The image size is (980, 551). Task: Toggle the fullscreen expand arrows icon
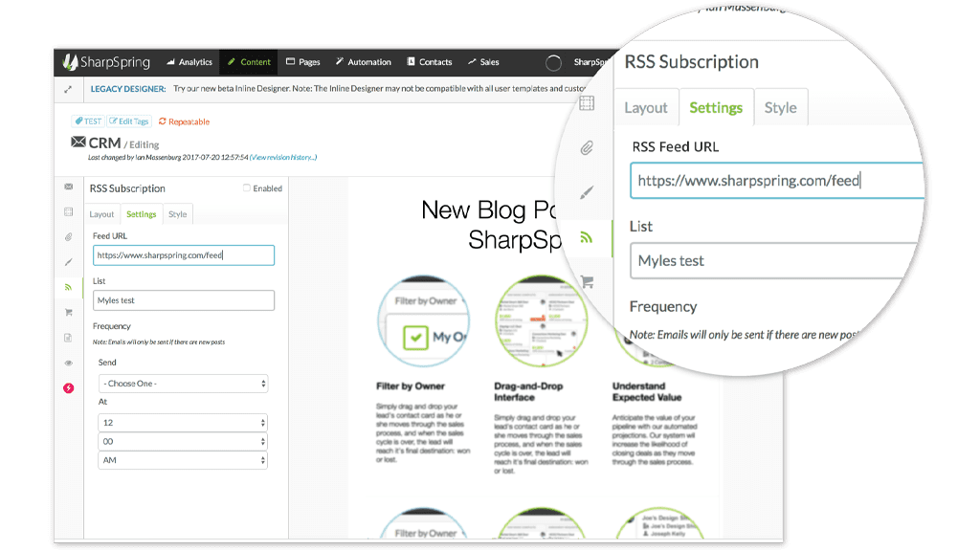(x=68, y=89)
